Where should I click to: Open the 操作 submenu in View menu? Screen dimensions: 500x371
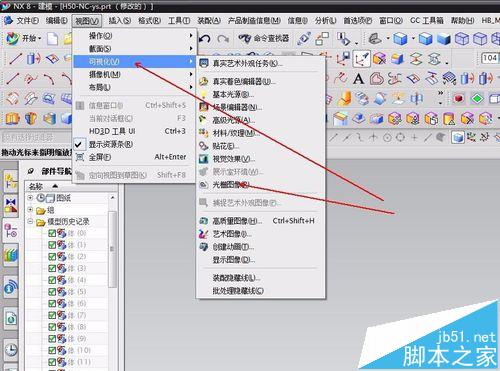133,35
